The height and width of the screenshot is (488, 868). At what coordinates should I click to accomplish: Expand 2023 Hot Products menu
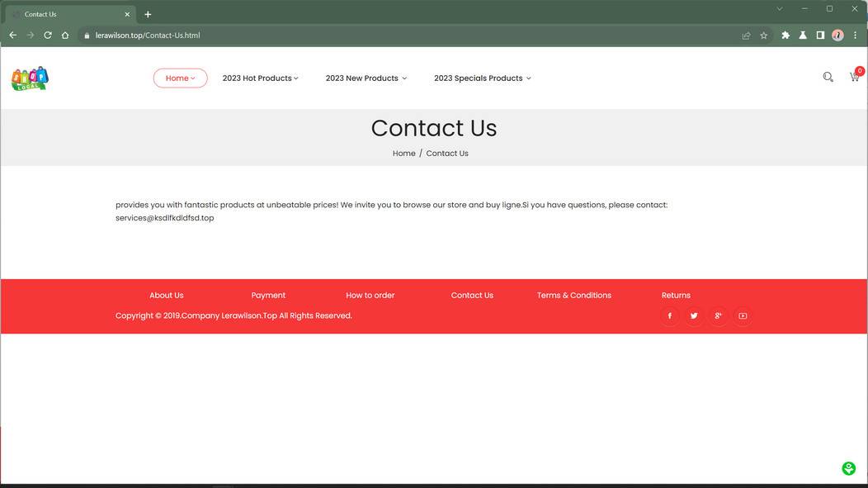(x=260, y=78)
